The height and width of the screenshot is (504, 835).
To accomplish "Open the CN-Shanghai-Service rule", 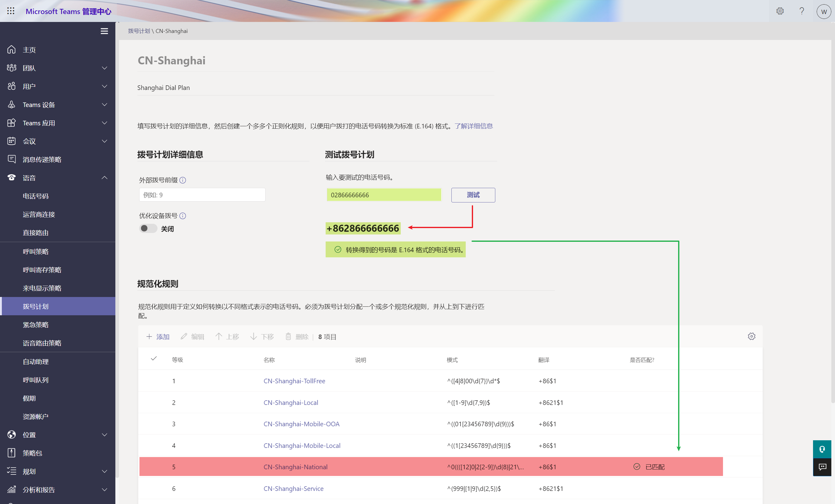I will pyautogui.click(x=294, y=488).
